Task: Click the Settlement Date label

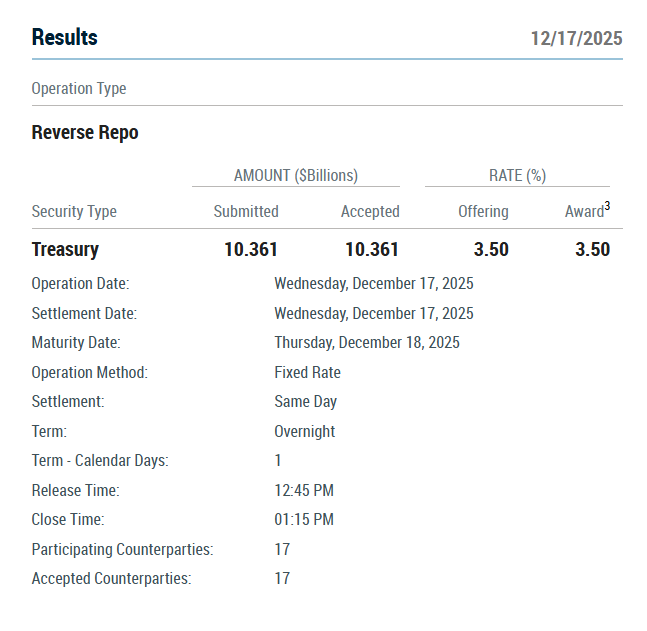Action: [x=84, y=313]
